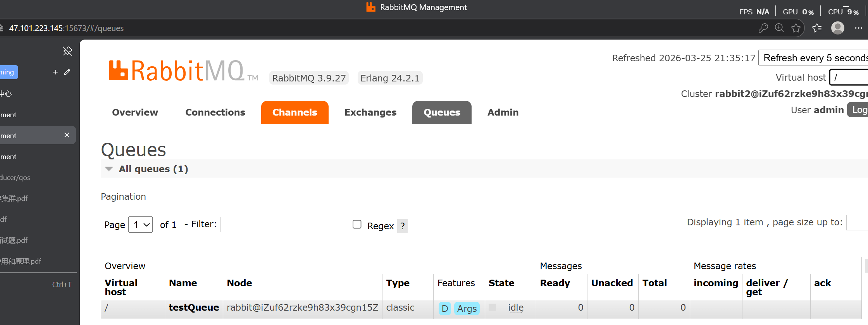Click the D durable feature badge
The width and height of the screenshot is (868, 325).
point(445,308)
